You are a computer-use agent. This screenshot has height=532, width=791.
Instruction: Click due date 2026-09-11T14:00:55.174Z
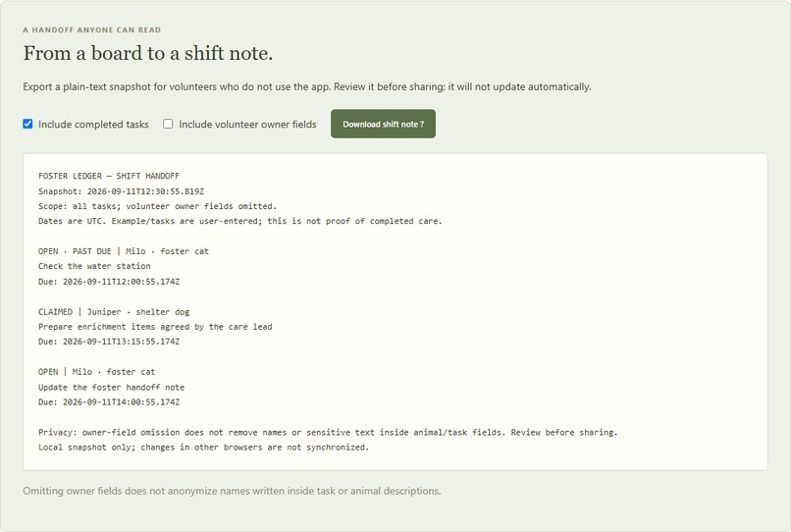(x=109, y=401)
